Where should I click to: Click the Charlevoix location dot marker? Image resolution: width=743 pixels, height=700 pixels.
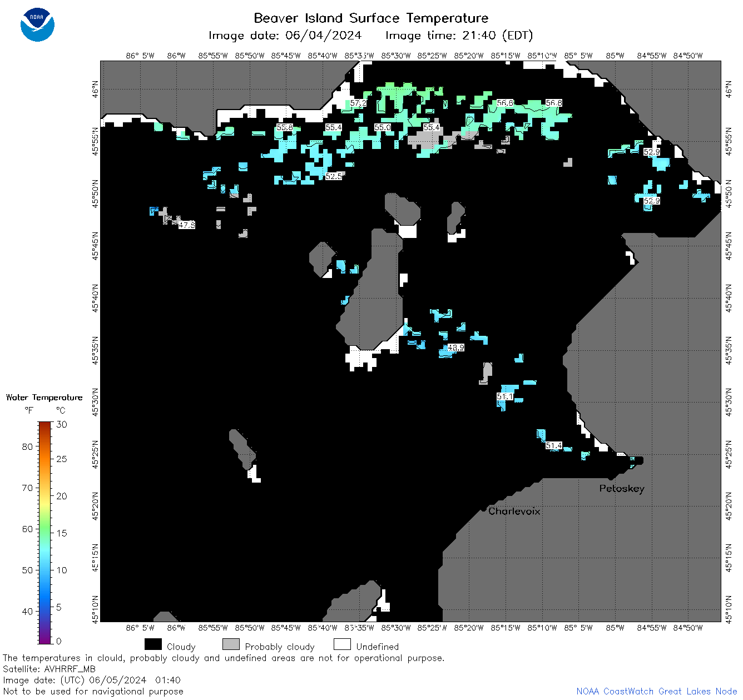483,509
